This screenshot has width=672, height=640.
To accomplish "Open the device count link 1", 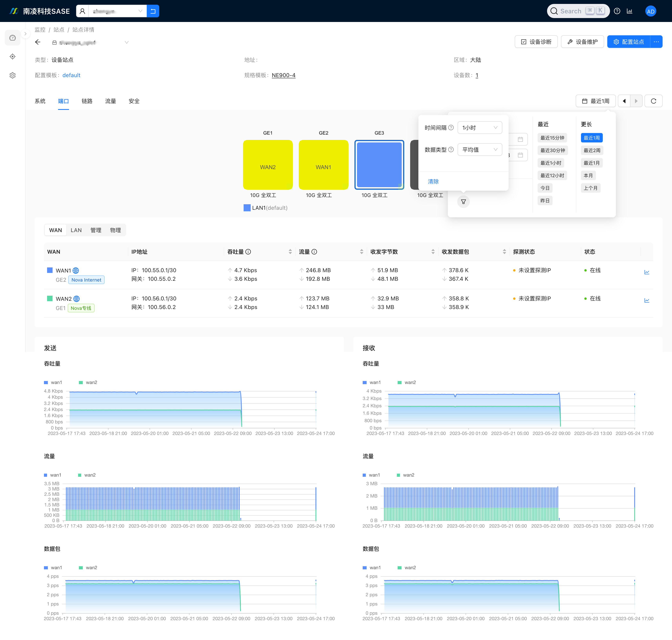I will pos(477,75).
